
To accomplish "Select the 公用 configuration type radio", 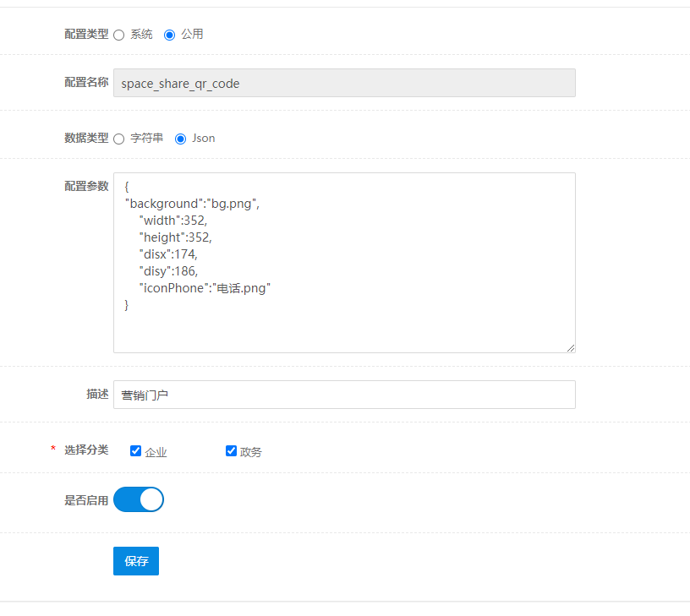I will [x=169, y=35].
